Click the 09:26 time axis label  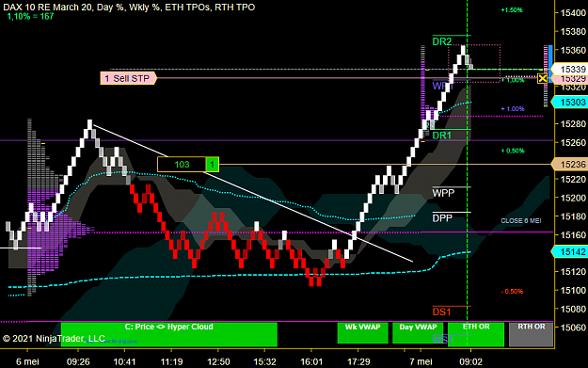point(78,362)
